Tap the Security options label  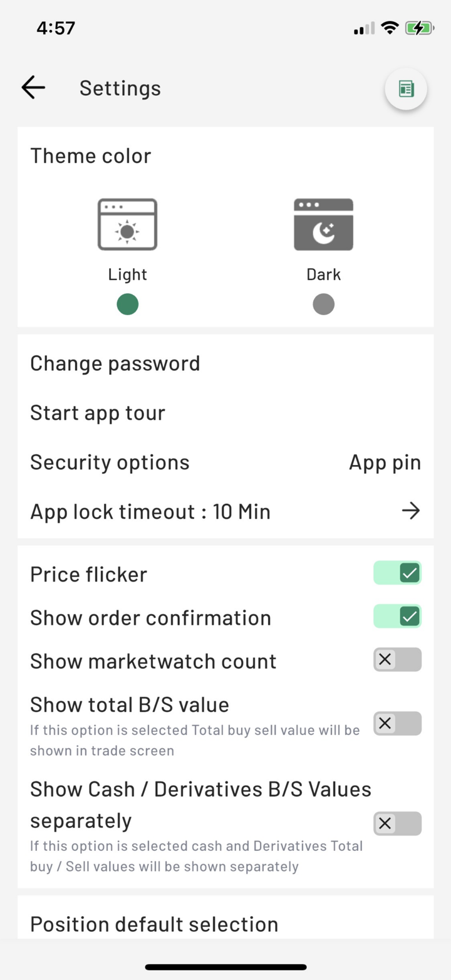pyautogui.click(x=110, y=462)
